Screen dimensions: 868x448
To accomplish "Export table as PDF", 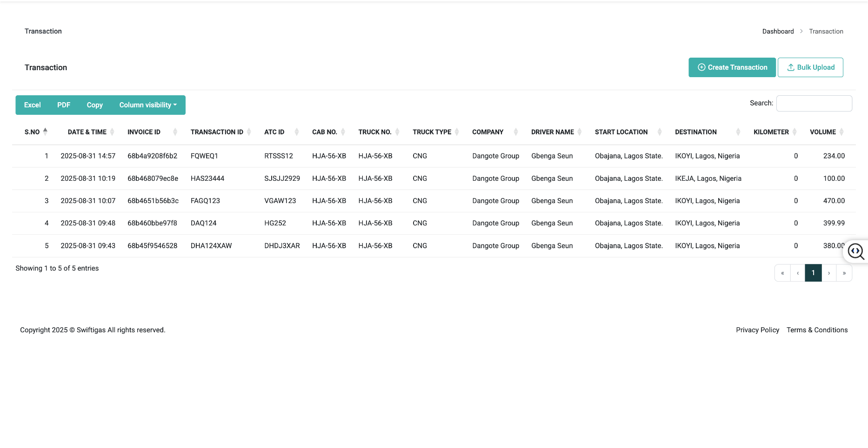I will 64,105.
